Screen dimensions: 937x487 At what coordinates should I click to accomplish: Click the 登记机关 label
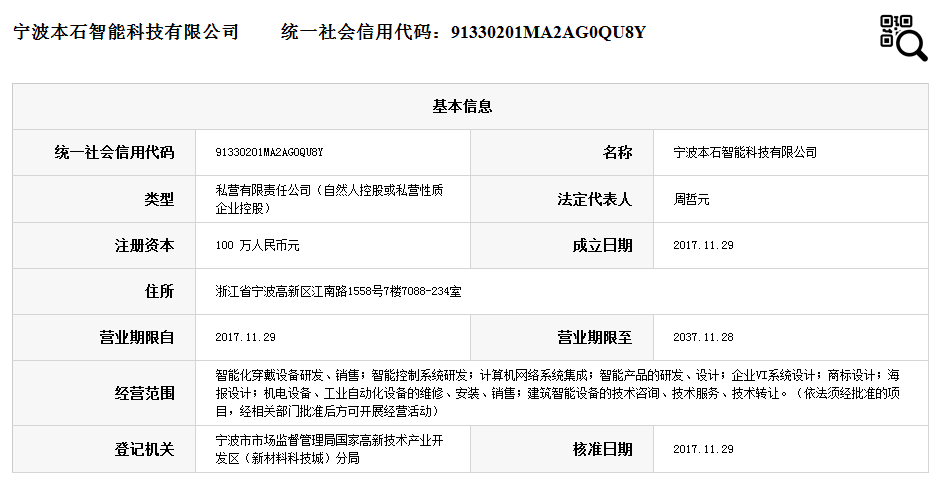pyautogui.click(x=145, y=449)
